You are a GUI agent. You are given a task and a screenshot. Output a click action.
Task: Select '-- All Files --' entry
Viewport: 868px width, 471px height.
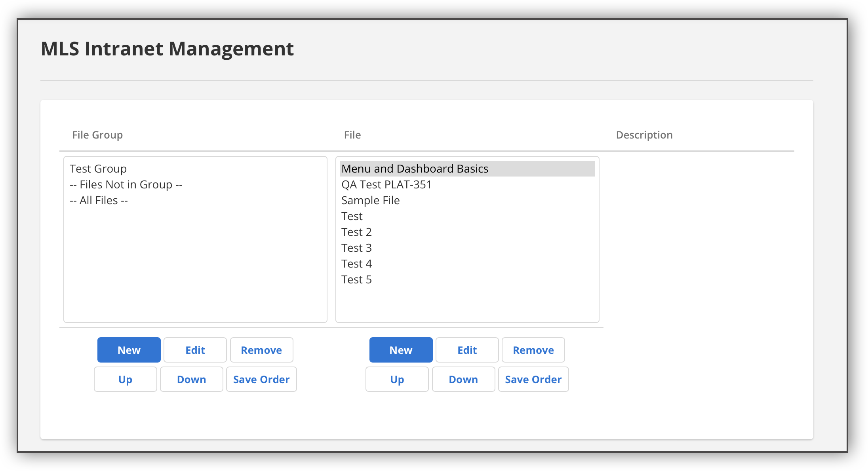pos(195,200)
